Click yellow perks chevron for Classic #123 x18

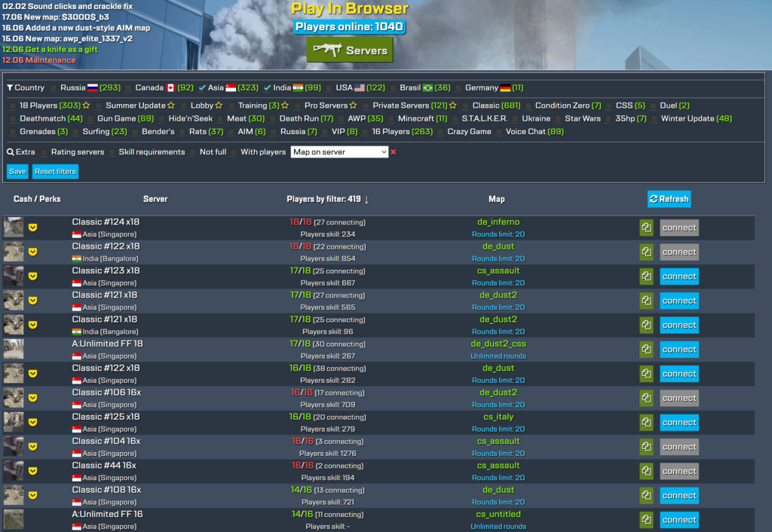(x=33, y=276)
